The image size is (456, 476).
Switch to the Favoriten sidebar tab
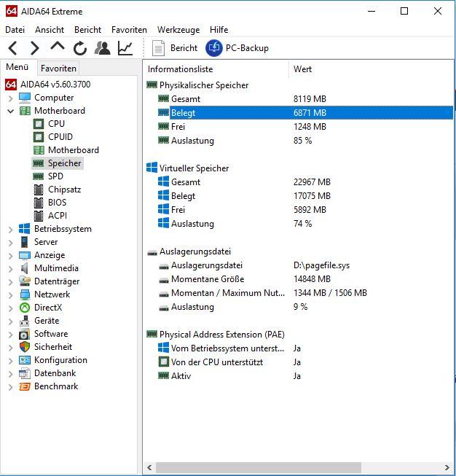point(58,69)
